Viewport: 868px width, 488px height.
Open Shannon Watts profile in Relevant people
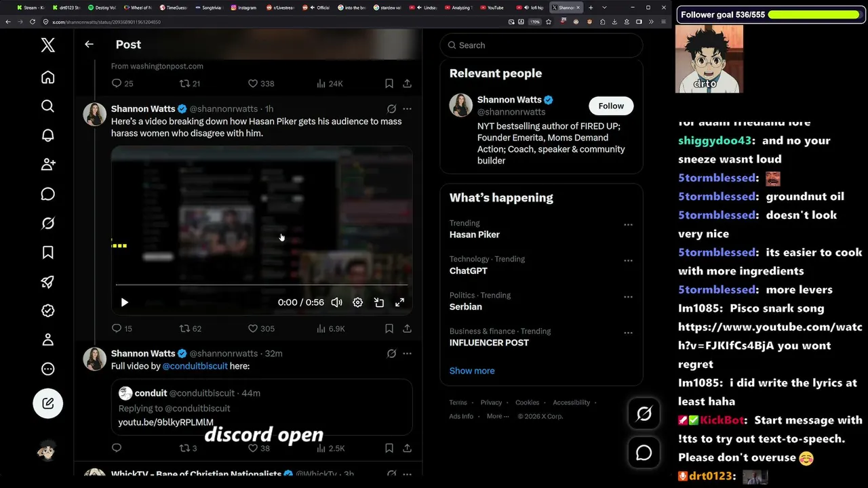click(509, 100)
